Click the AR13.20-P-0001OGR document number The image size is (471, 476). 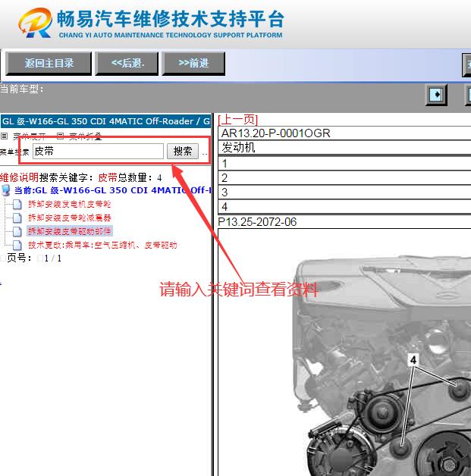pyautogui.click(x=276, y=133)
